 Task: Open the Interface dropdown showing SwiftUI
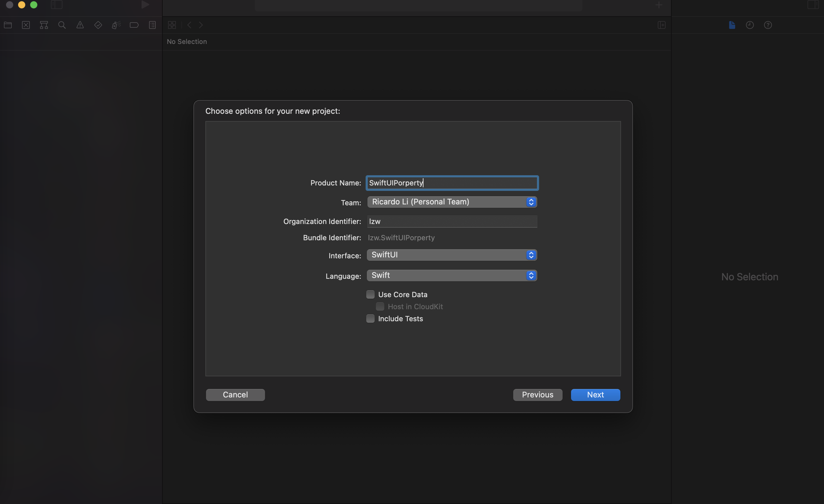[452, 255]
